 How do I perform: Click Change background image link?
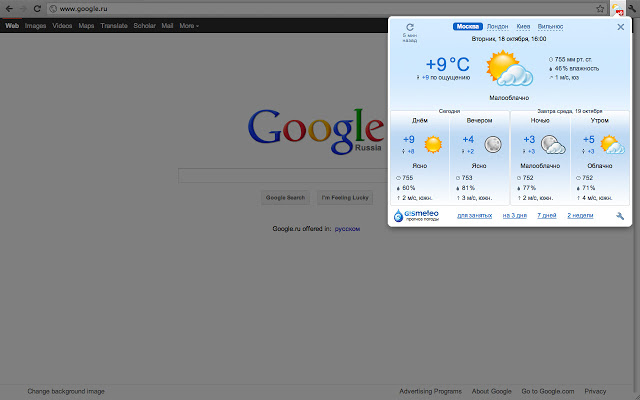pos(66,391)
